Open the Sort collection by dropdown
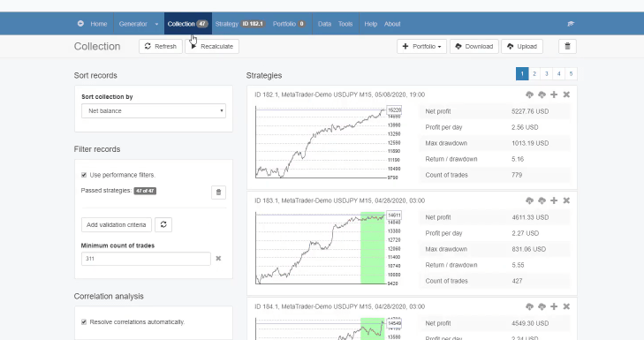Image resolution: width=644 pixels, height=340 pixels. click(154, 111)
